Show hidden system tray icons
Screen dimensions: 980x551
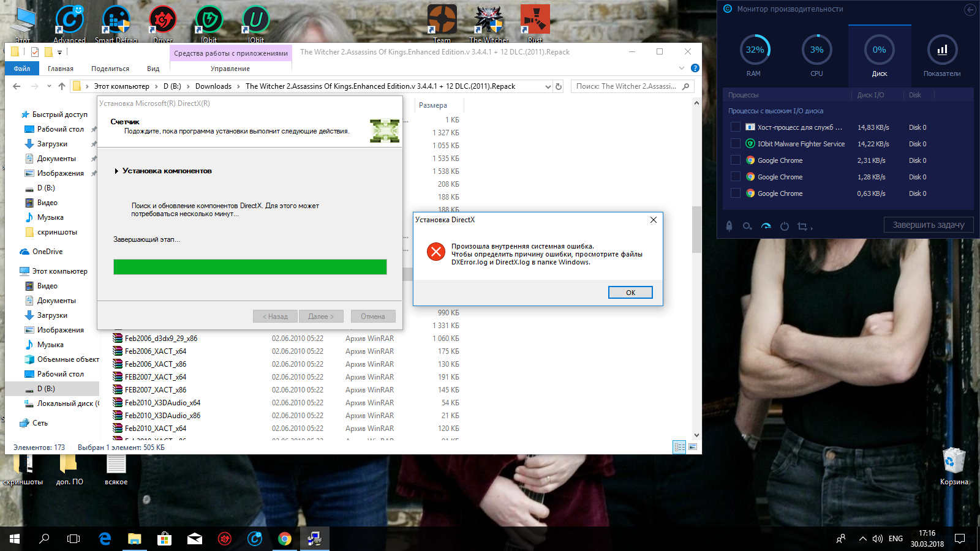pos(862,539)
